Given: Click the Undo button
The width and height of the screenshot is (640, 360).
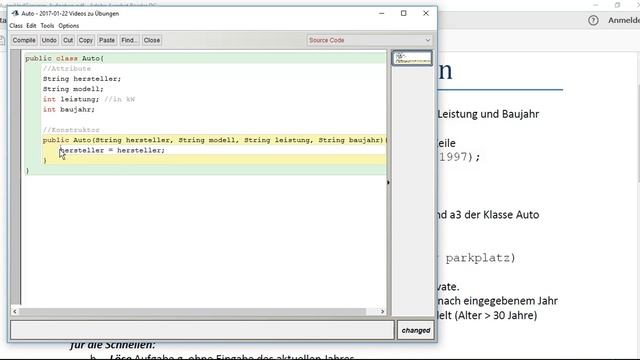Looking at the screenshot, I should tap(49, 40).
